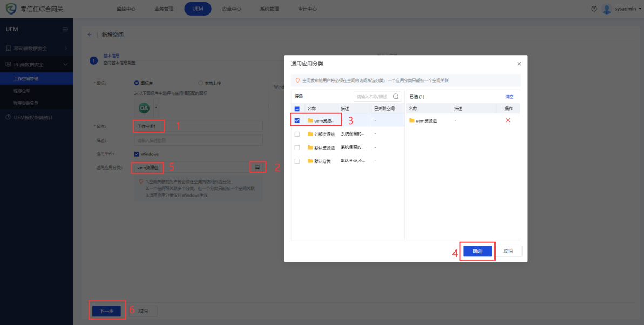The height and width of the screenshot is (325, 644).
Task: Check the 默认分类 row checkbox
Action: pos(297,161)
